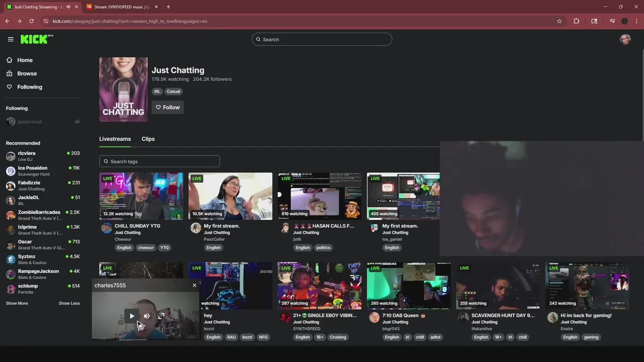
Task: Open los_gantel channel avatar
Action: [x=374, y=228]
